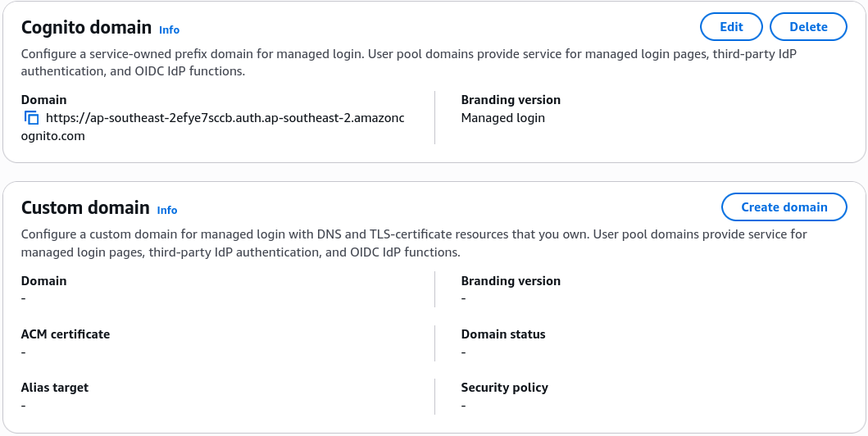Click the Custom domain description paragraph
The image size is (868, 436).
414,243
